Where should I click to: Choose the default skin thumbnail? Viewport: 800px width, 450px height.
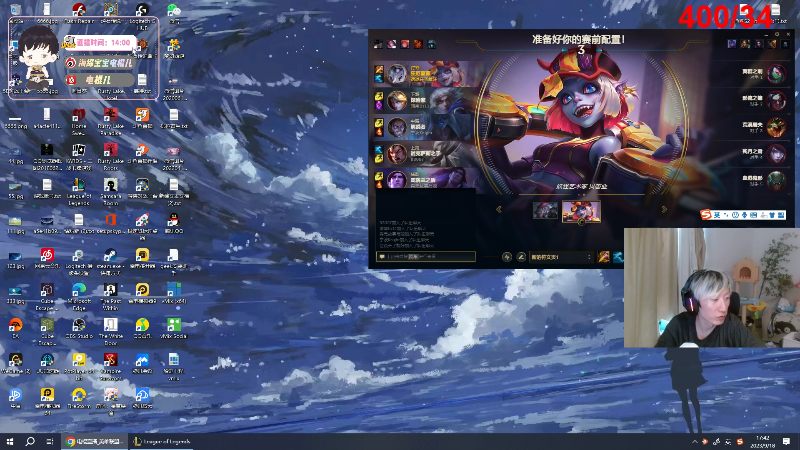[545, 210]
